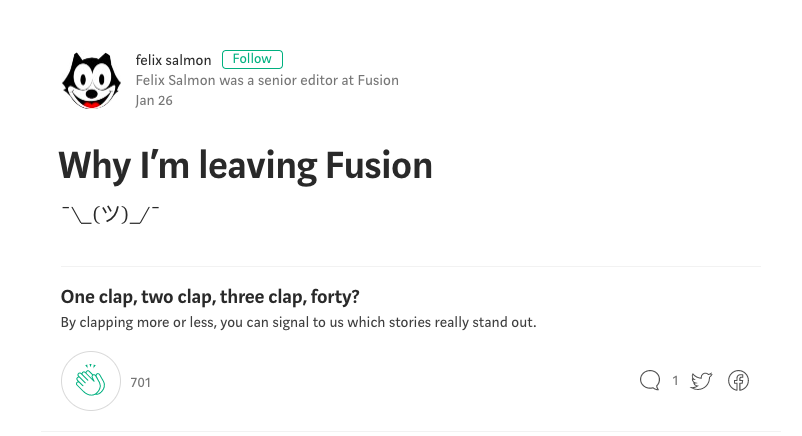Viewport: 802px width, 436px height.
Task: Open Felix the Cat avatar profile
Action: click(91, 81)
